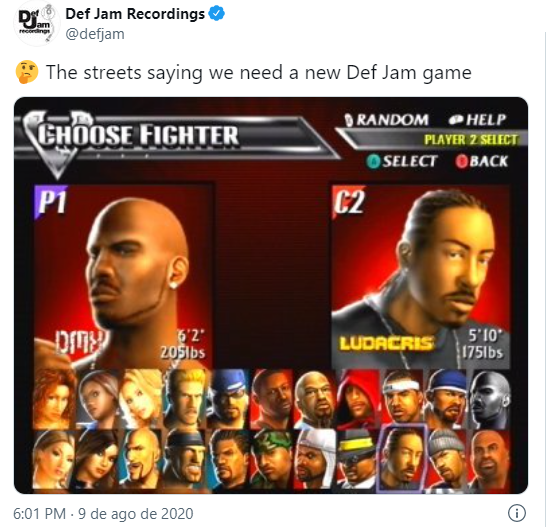Select the camo bandana fighter portrait
546x527 pixels.
point(273,459)
